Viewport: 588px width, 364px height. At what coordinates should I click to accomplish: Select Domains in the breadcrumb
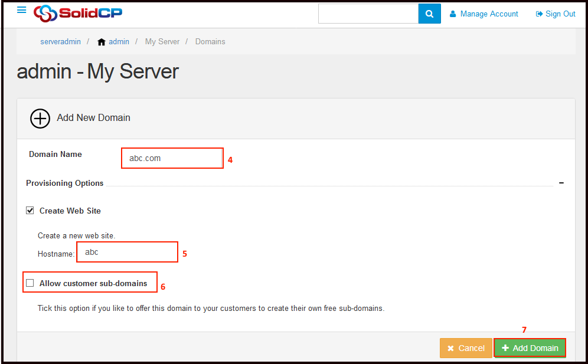click(x=210, y=42)
